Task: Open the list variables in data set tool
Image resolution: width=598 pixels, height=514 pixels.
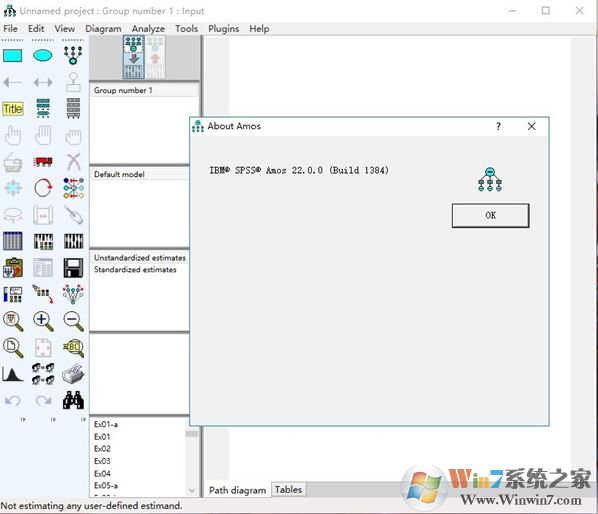Action: point(73,108)
